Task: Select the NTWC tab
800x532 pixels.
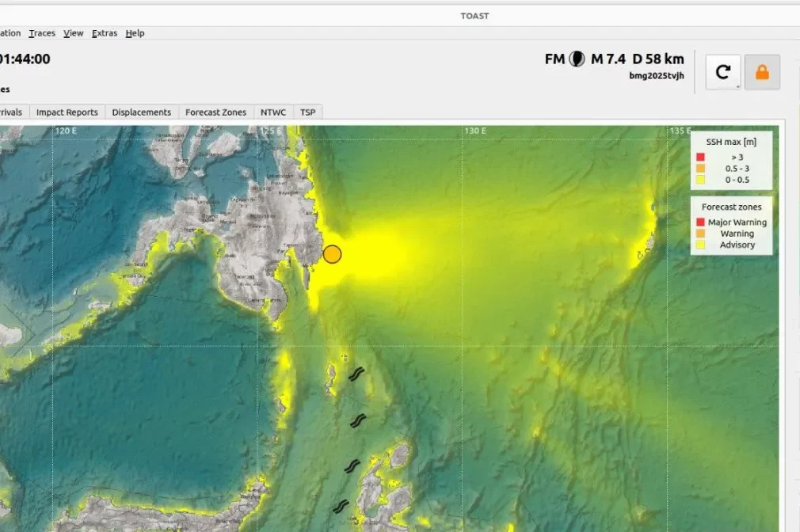Action: click(273, 112)
